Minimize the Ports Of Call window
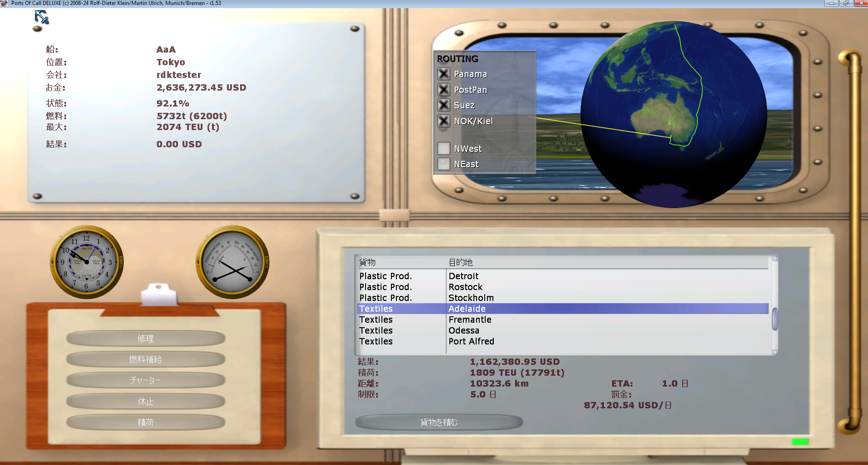This screenshot has height=465, width=868. coord(831,3)
